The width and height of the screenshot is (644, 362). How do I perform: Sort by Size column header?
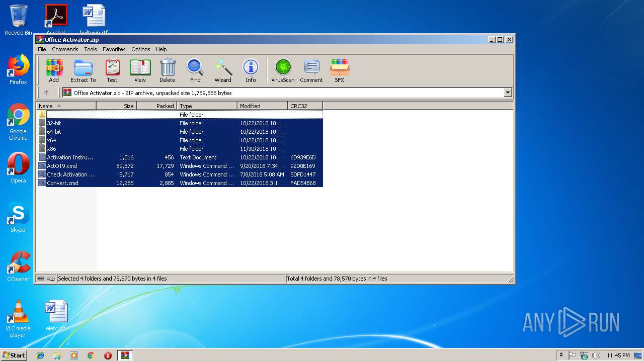tap(116, 106)
